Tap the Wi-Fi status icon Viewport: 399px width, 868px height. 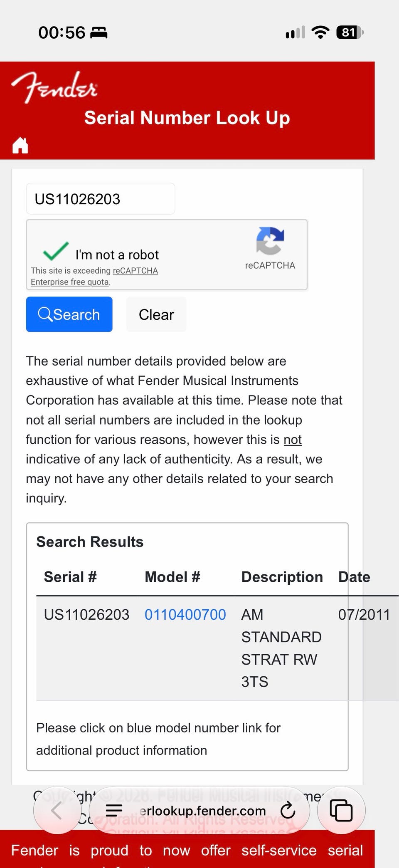(x=320, y=32)
